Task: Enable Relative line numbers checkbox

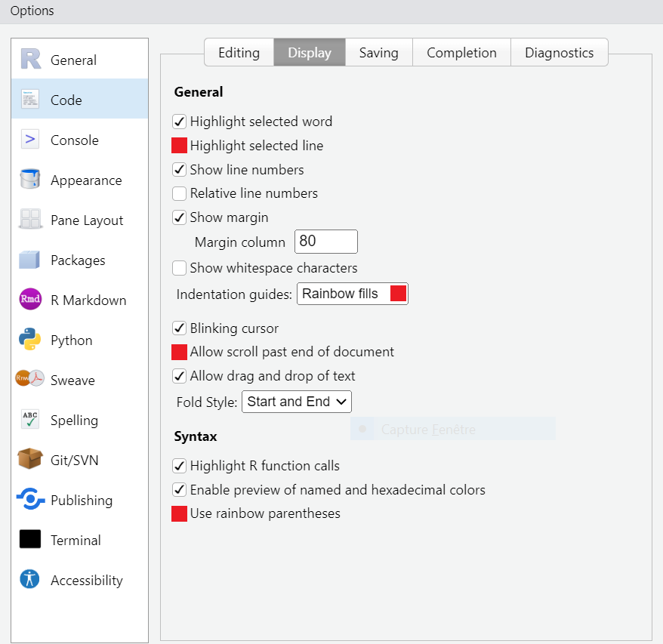Action: pyautogui.click(x=180, y=193)
